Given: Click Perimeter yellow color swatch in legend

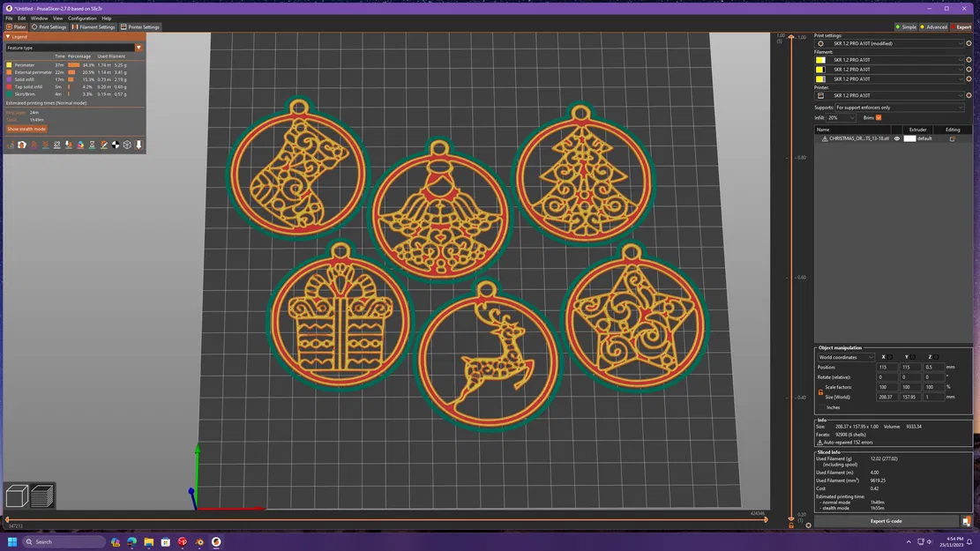Looking at the screenshot, I should (9, 65).
